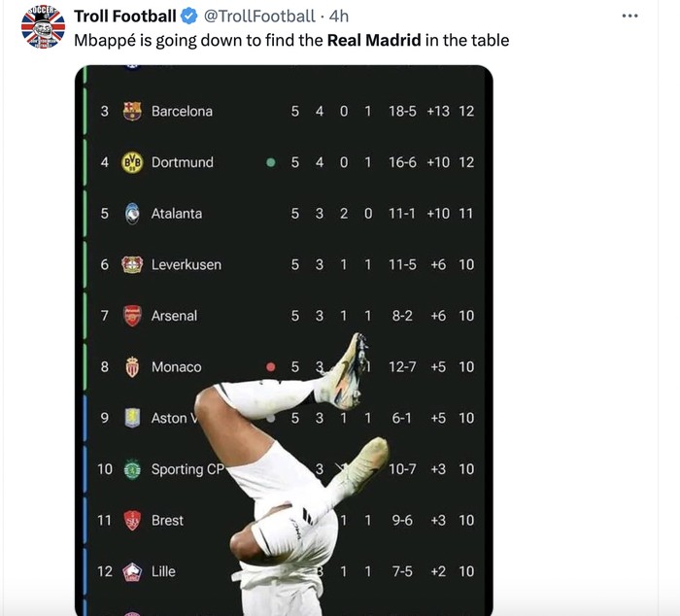This screenshot has width=680, height=616.
Task: Click the Troll Football display name
Action: point(125,17)
